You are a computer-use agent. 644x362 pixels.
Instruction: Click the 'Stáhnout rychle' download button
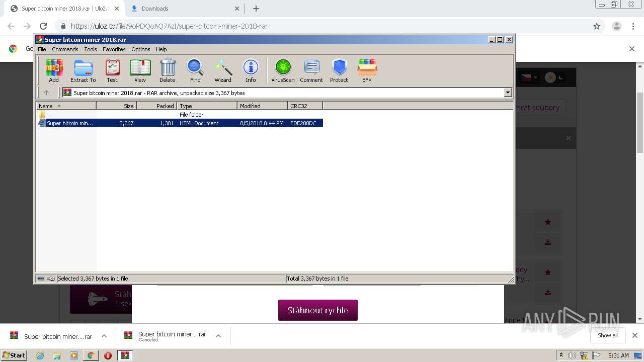pyautogui.click(x=318, y=310)
